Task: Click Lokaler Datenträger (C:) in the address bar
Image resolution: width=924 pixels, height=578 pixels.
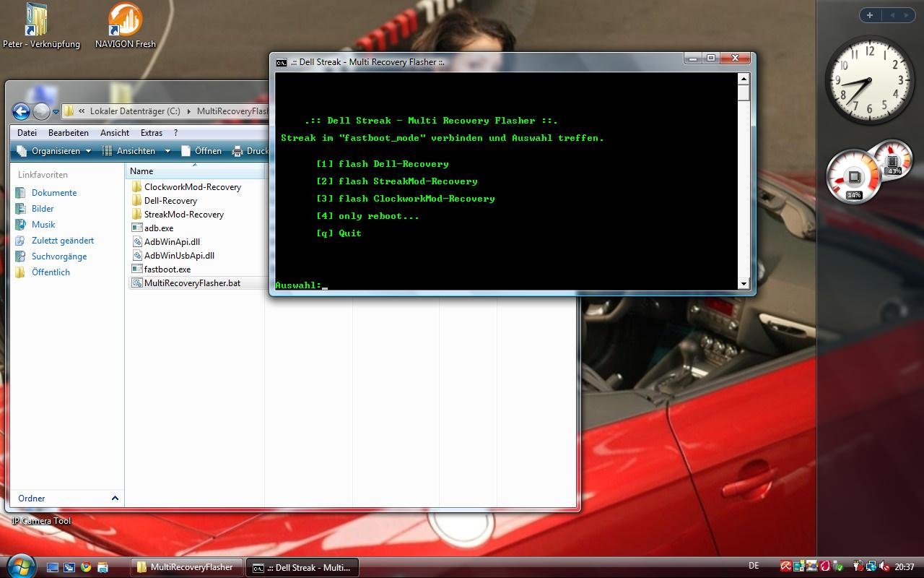Action: coord(135,111)
